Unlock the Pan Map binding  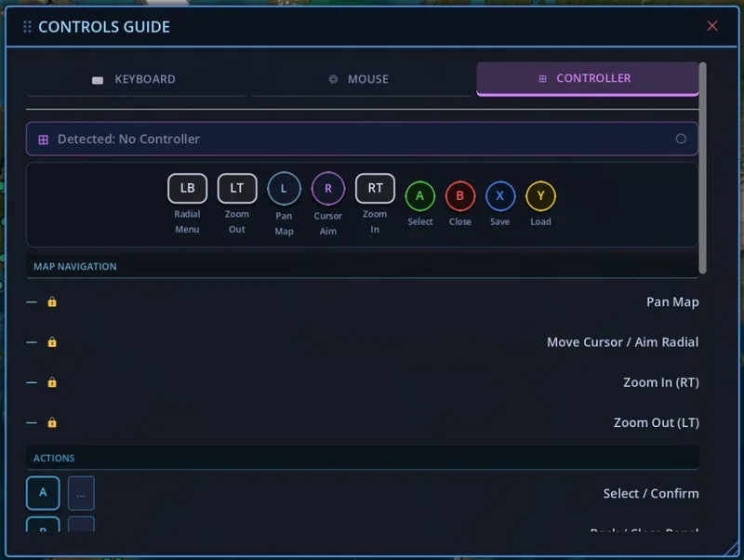tap(52, 301)
